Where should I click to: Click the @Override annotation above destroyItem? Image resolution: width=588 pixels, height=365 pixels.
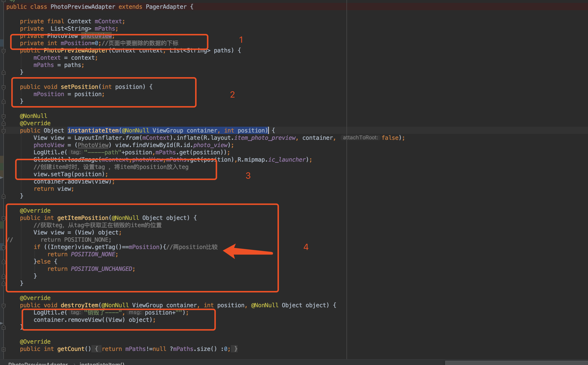point(35,298)
